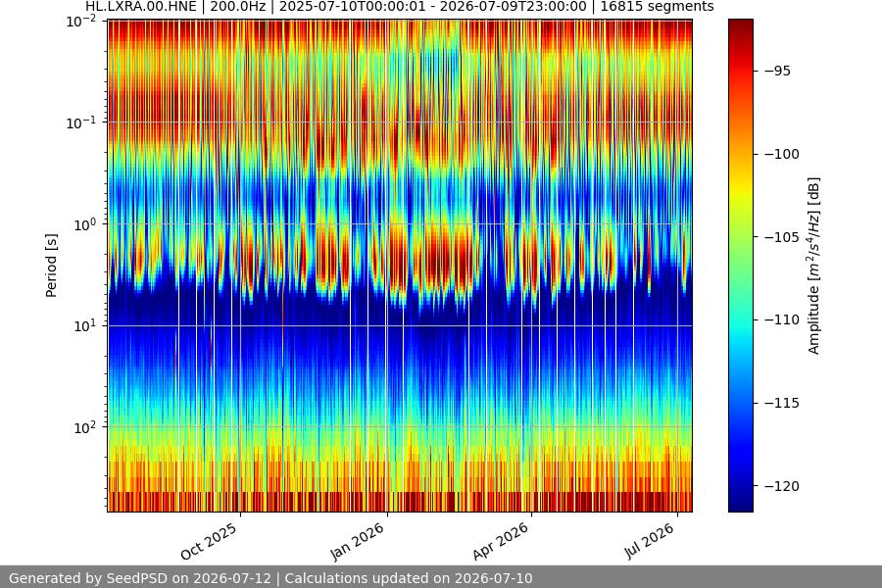Click the -115 colorbar tick label
The image size is (882, 588).
point(782,403)
